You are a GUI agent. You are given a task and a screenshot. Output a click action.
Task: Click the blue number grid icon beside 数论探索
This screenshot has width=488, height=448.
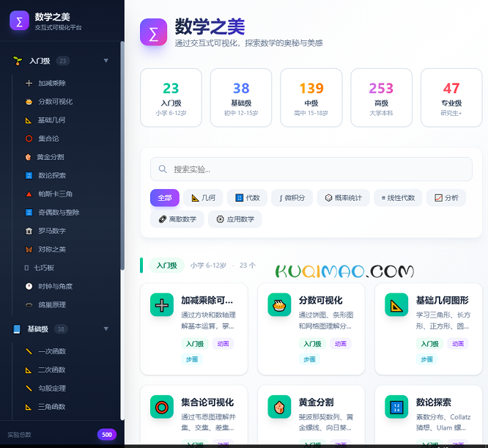pyautogui.click(x=29, y=175)
